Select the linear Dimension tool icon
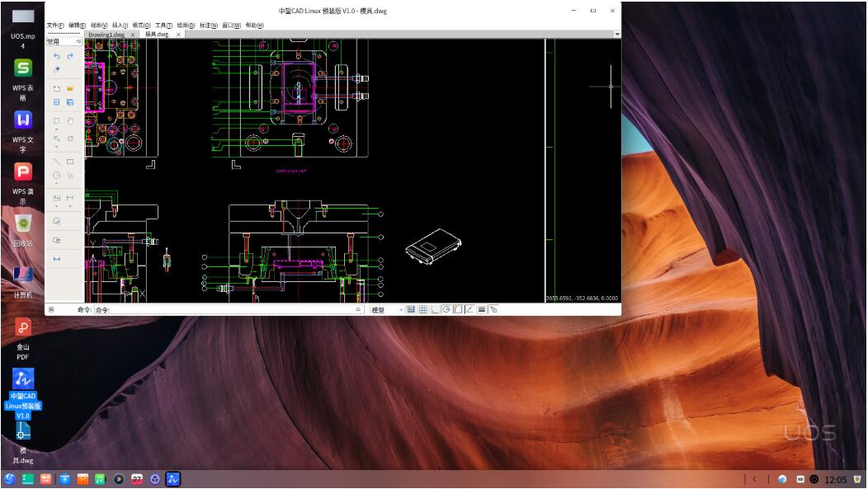This screenshot has width=868, height=489. coord(70,198)
